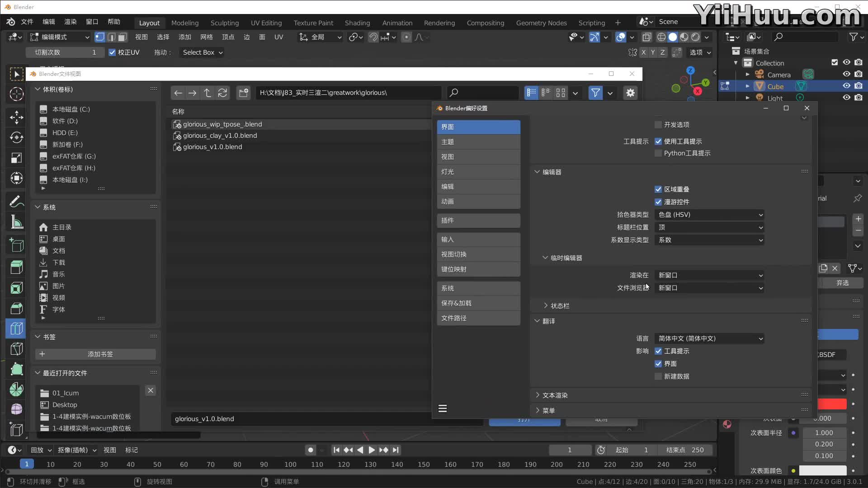Switch to Modeling workspace tab
The height and width of the screenshot is (488, 868).
[185, 23]
